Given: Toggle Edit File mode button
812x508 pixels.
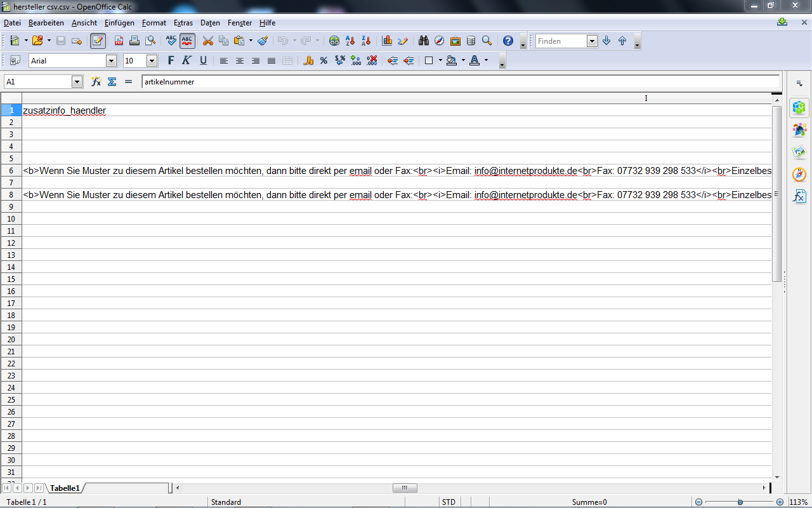Looking at the screenshot, I should tap(98, 41).
